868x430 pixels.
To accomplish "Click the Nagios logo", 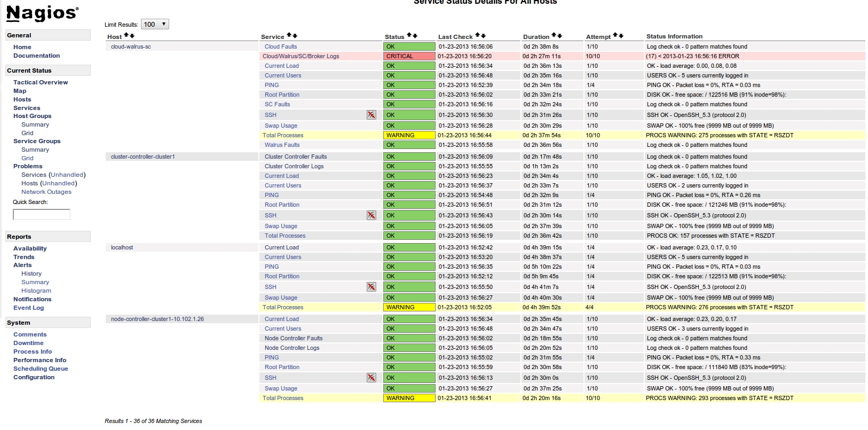I will pos(42,13).
